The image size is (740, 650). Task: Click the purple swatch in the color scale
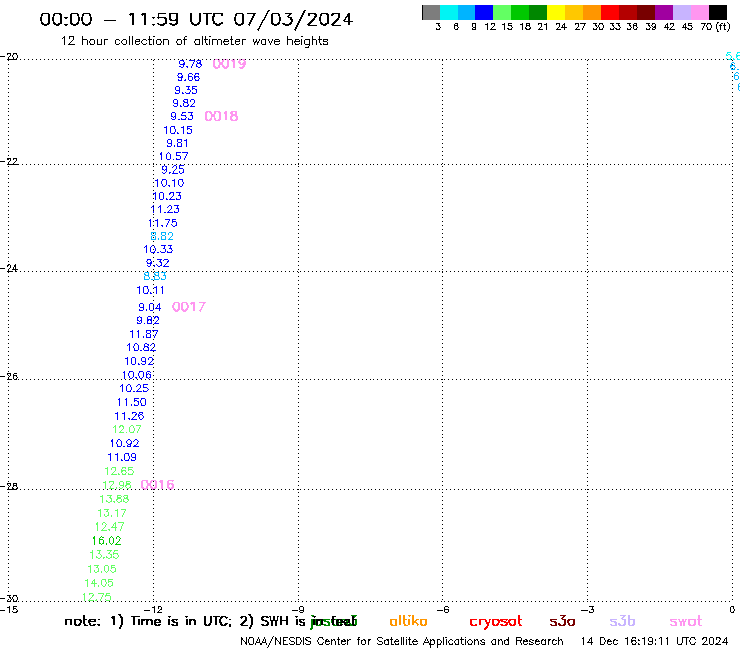pos(664,12)
